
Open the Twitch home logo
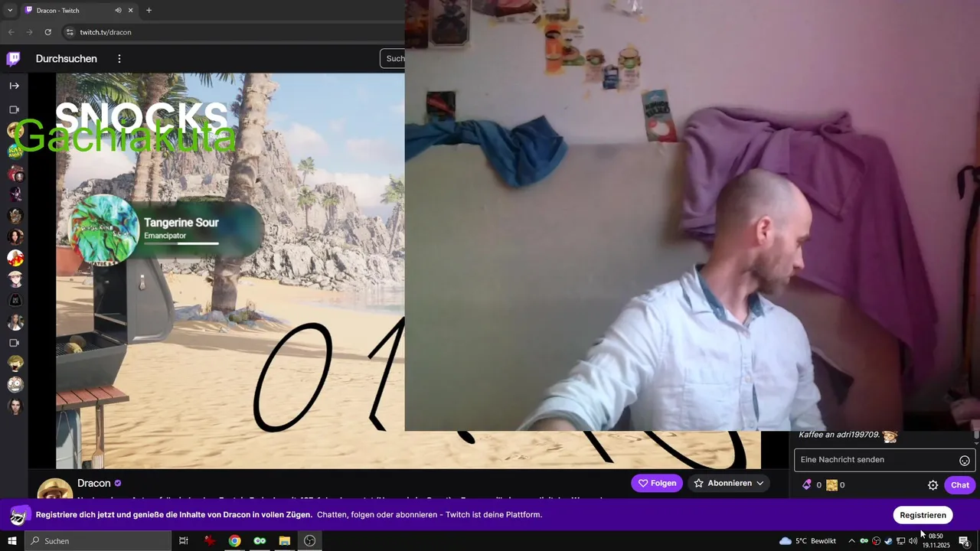point(13,59)
